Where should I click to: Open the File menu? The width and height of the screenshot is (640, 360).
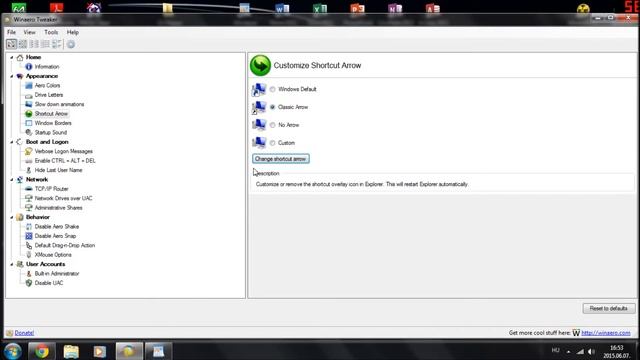[11, 32]
